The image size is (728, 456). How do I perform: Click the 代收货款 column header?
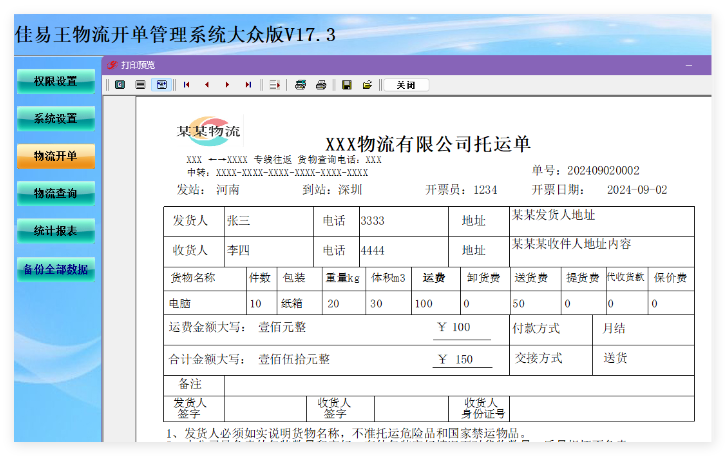click(626, 277)
